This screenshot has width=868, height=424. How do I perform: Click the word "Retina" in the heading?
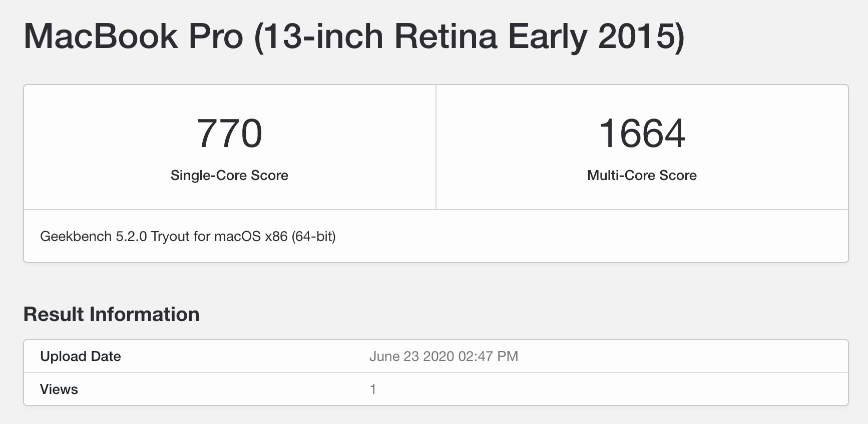tap(446, 36)
